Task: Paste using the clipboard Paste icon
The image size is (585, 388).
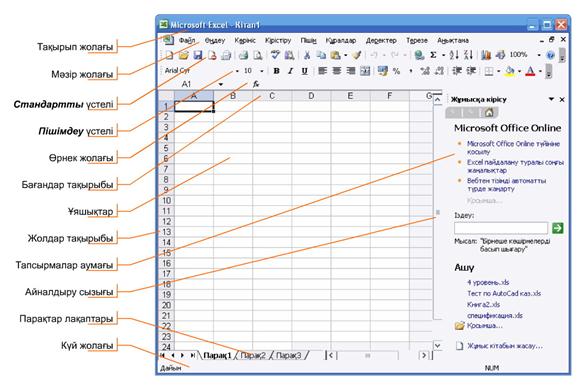Action: [x=335, y=55]
